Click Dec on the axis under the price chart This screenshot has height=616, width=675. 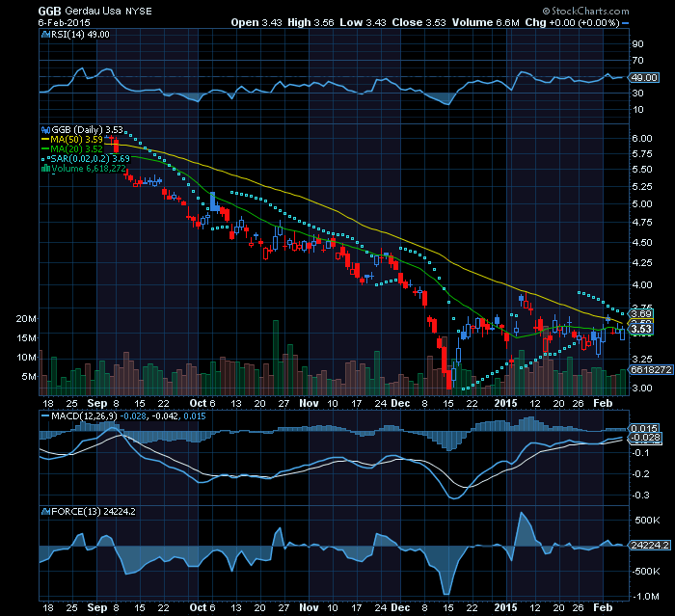click(400, 403)
